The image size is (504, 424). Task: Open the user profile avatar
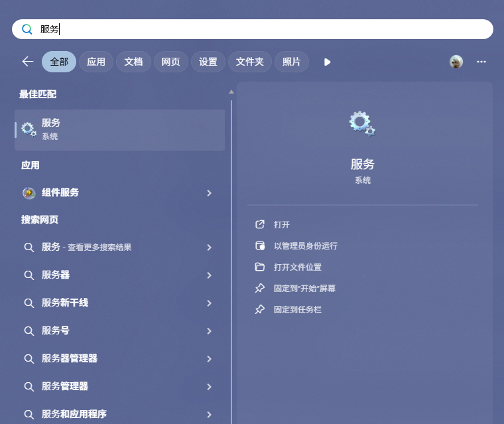(456, 62)
